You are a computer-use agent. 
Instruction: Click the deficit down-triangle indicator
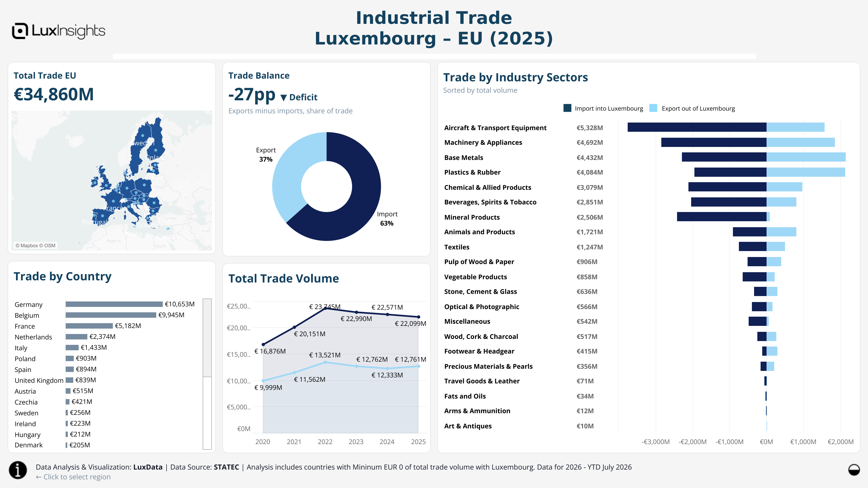[283, 98]
